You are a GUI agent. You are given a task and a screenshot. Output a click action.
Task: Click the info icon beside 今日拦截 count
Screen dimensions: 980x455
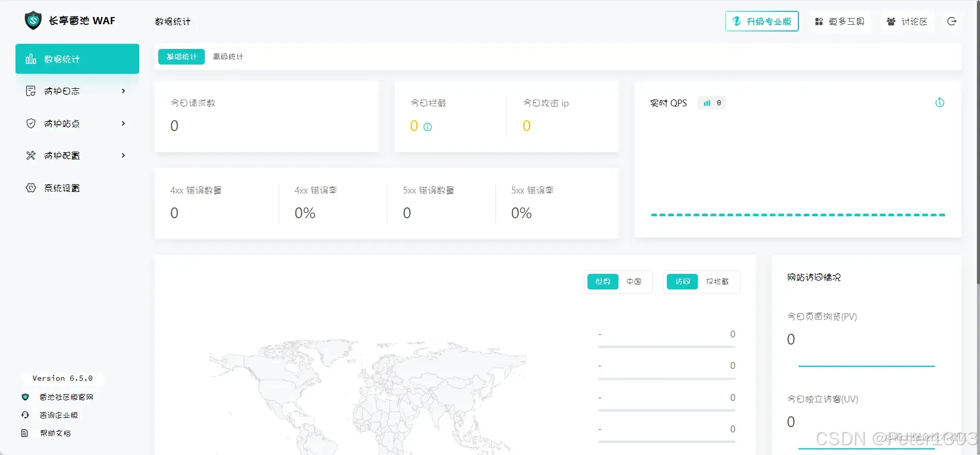[428, 127]
